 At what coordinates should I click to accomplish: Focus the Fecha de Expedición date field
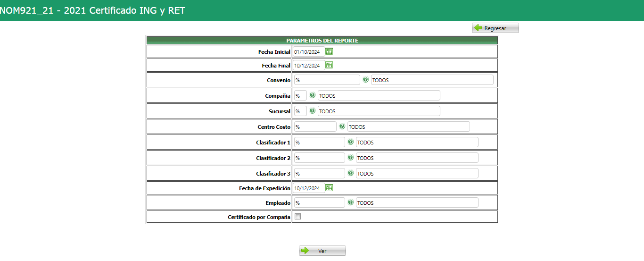[309, 188]
